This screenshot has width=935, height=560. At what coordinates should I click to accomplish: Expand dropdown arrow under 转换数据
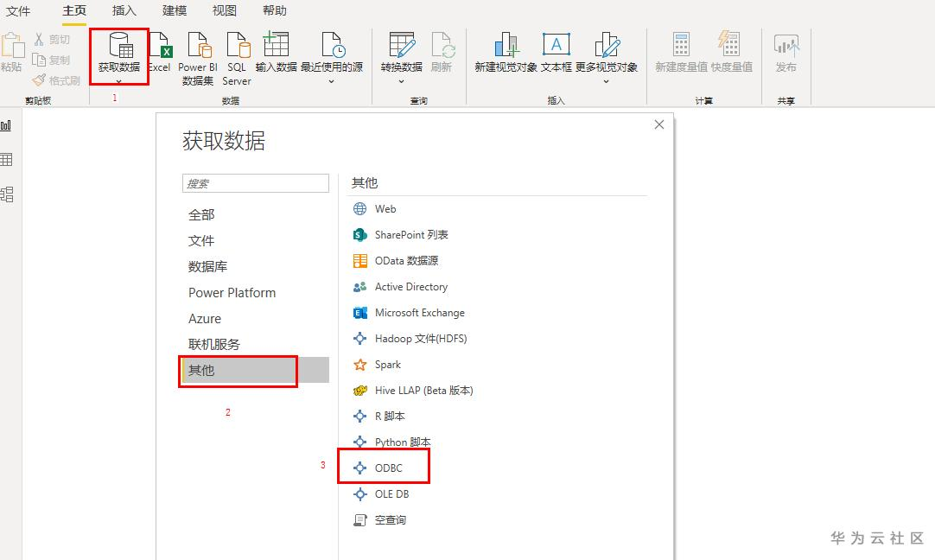pyautogui.click(x=401, y=82)
